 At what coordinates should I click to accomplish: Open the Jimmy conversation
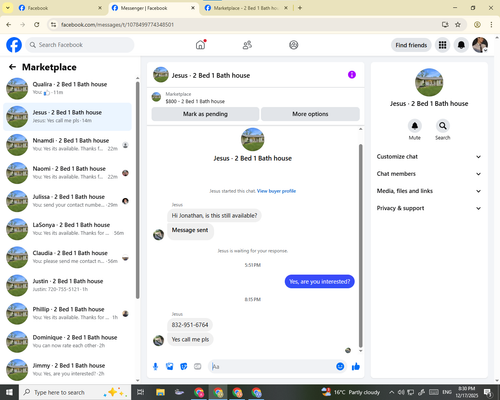click(67, 369)
